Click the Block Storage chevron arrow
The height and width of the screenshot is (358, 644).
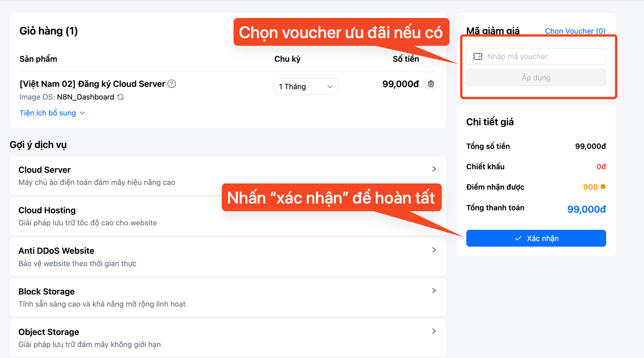[434, 291]
